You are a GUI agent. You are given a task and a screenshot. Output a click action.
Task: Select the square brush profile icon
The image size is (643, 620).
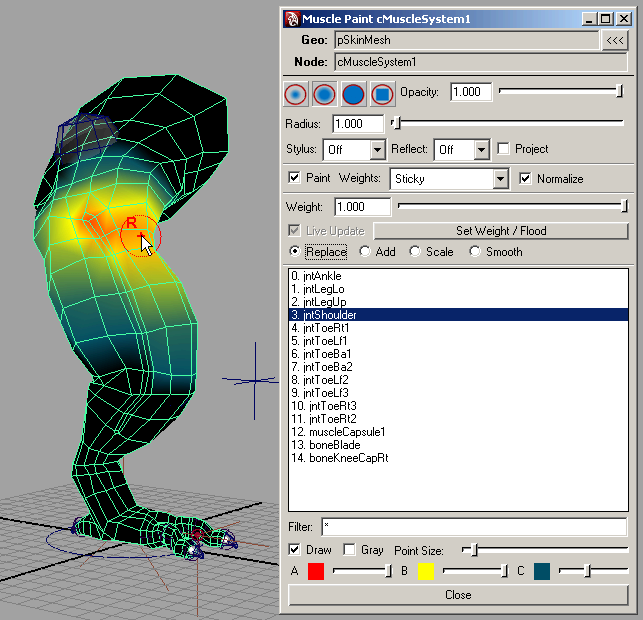tap(382, 94)
